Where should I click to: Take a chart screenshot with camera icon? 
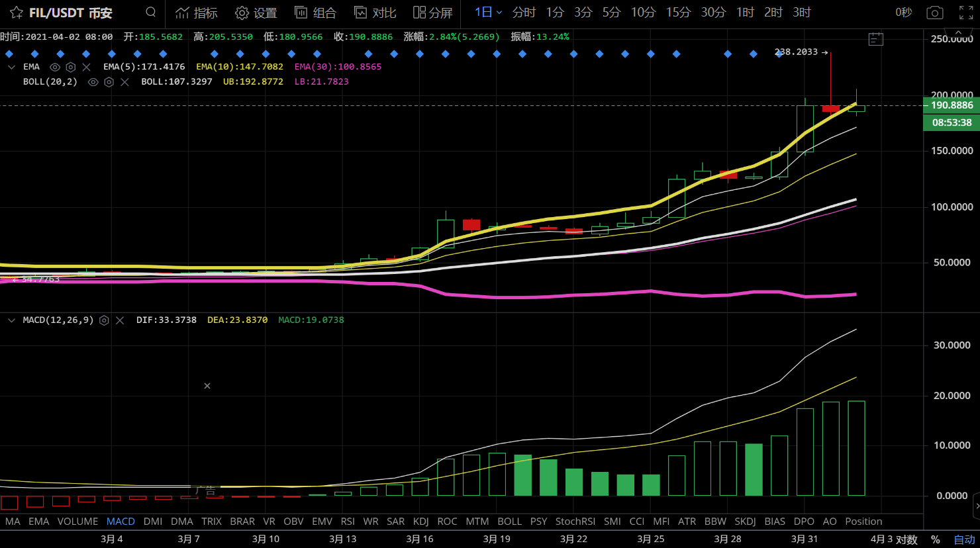[935, 13]
